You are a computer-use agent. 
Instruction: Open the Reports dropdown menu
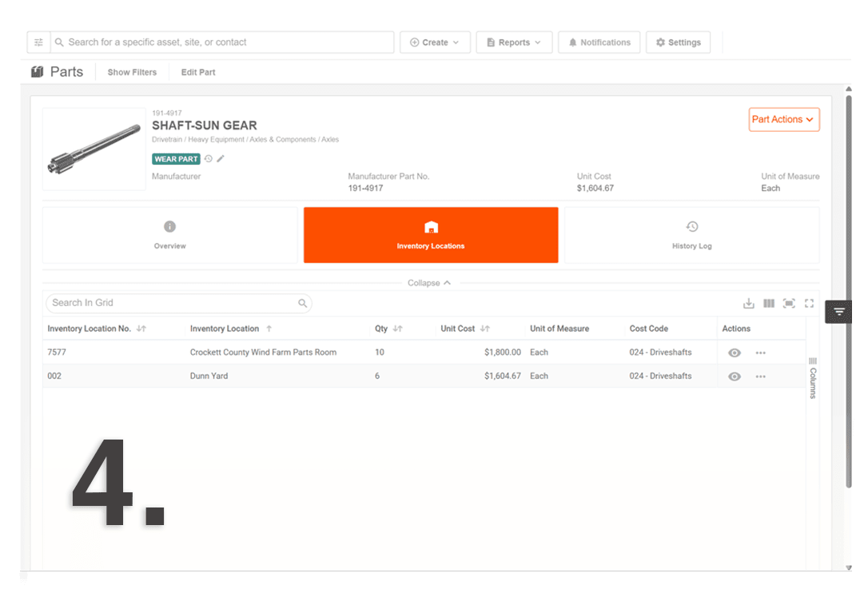coord(514,42)
